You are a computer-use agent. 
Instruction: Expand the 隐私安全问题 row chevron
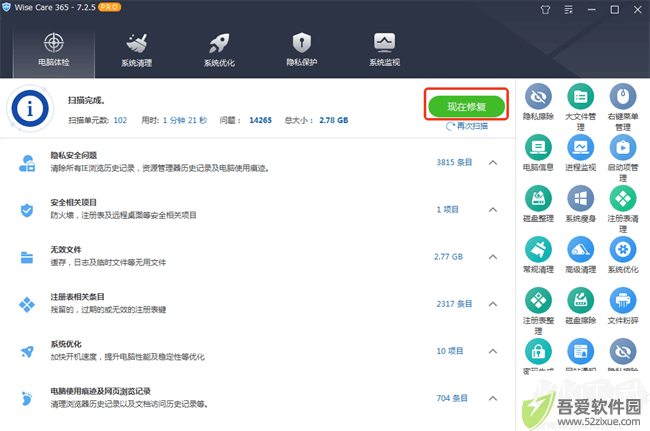493,162
